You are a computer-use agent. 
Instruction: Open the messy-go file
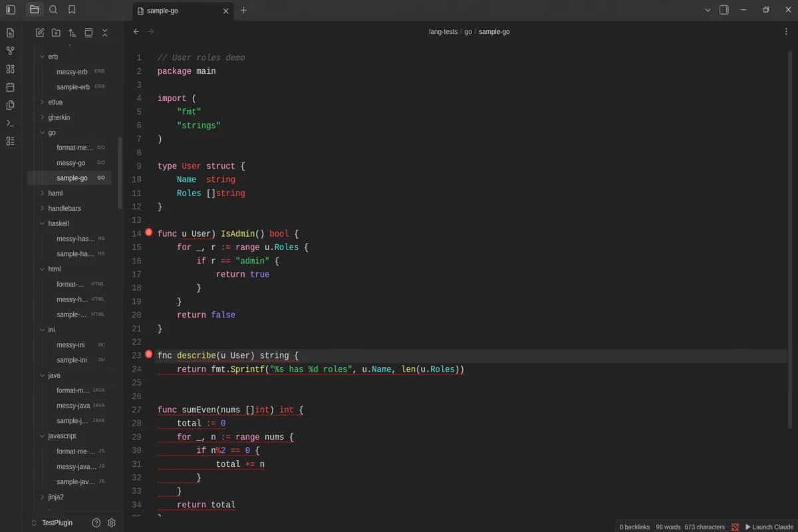tap(70, 163)
